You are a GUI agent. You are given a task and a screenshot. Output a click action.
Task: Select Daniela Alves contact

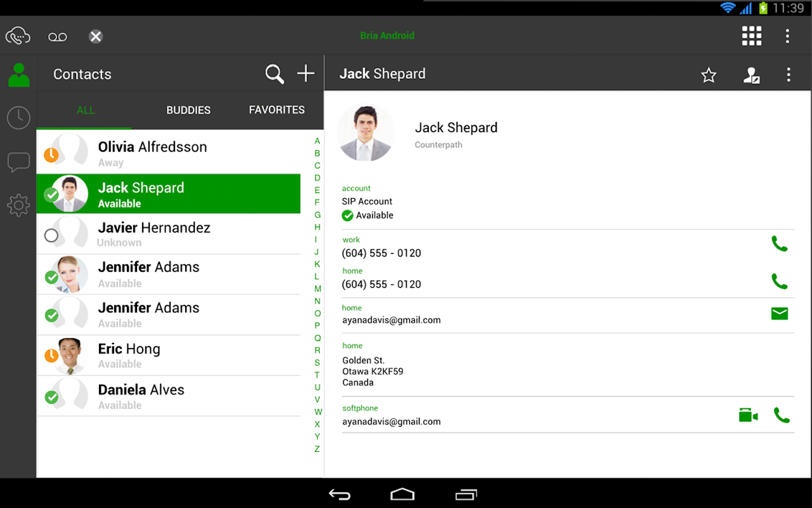pos(168,396)
